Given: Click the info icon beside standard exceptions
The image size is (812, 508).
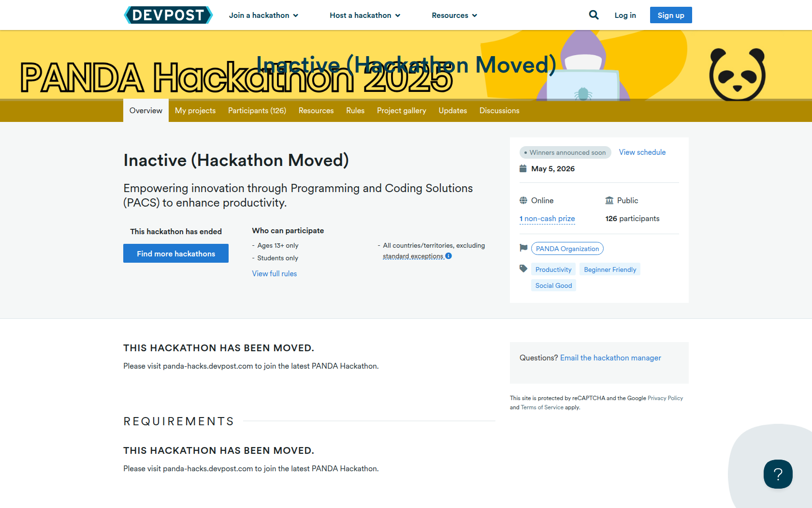Looking at the screenshot, I should tap(449, 256).
